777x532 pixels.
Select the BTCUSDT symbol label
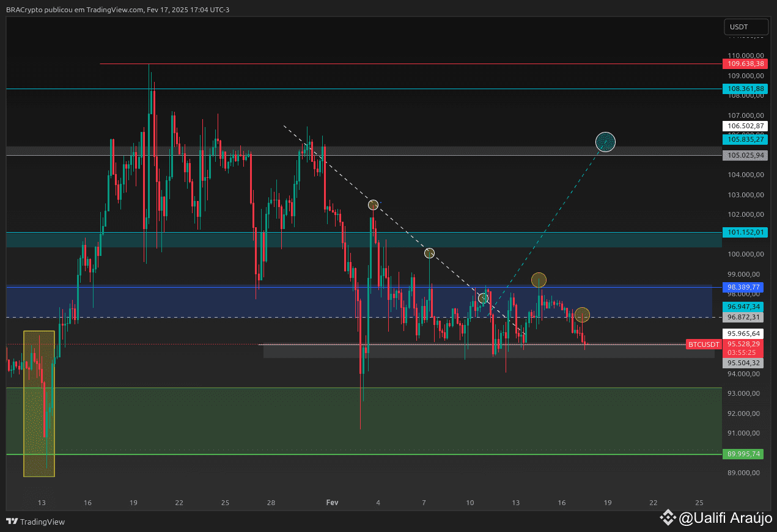(x=704, y=344)
